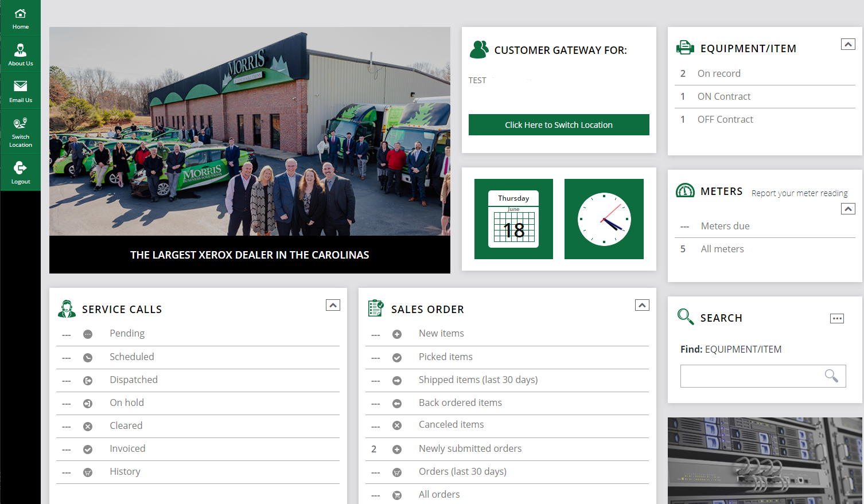This screenshot has height=504, width=864.
Task: Collapse the Meters panel
Action: pyautogui.click(x=848, y=209)
